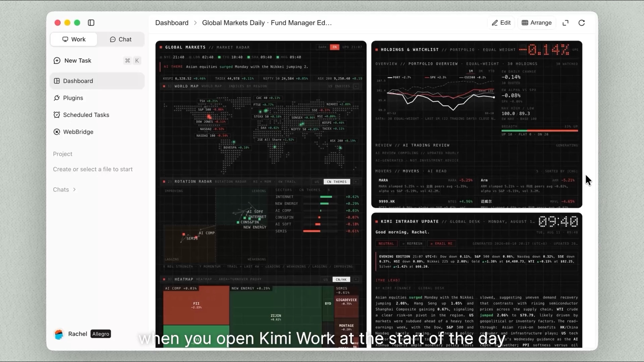The height and width of the screenshot is (362, 644).
Task: Collapse the Rotation Radar section dropdown
Action: pyautogui.click(x=356, y=182)
